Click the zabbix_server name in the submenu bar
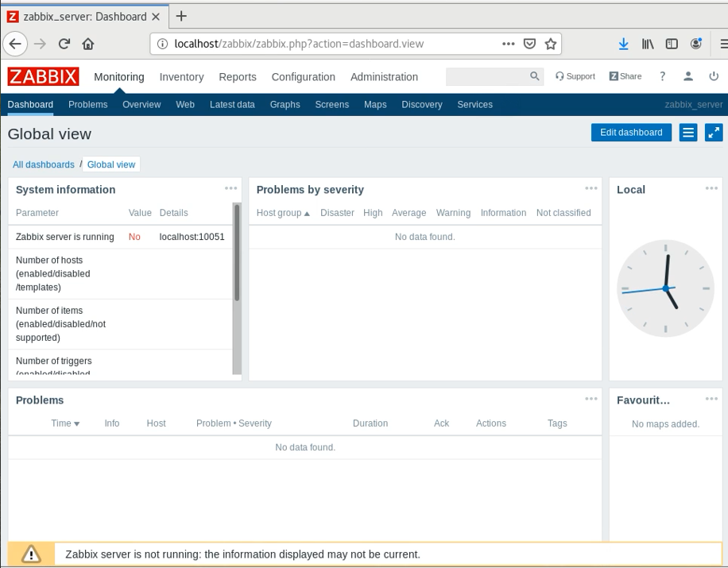The height and width of the screenshot is (568, 728). pos(693,104)
